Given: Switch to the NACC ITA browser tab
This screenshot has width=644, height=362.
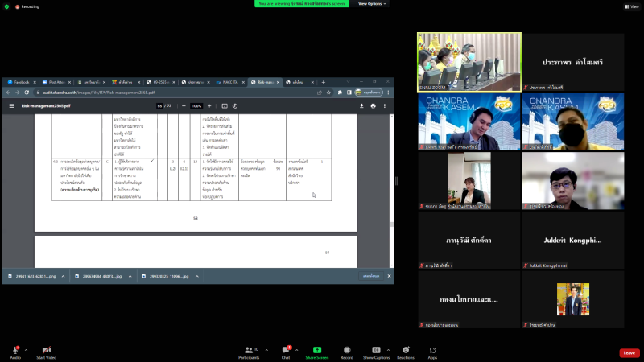Looking at the screenshot, I should coord(229,82).
